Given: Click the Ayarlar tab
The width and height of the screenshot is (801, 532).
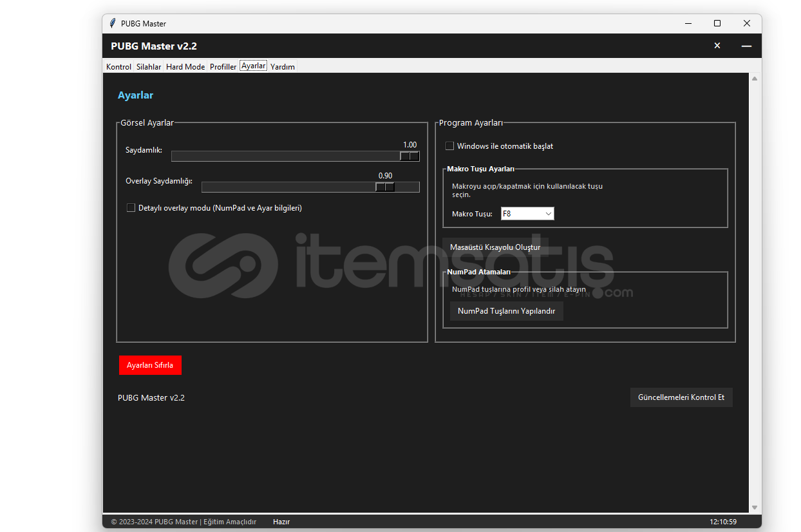Looking at the screenshot, I should coord(254,66).
